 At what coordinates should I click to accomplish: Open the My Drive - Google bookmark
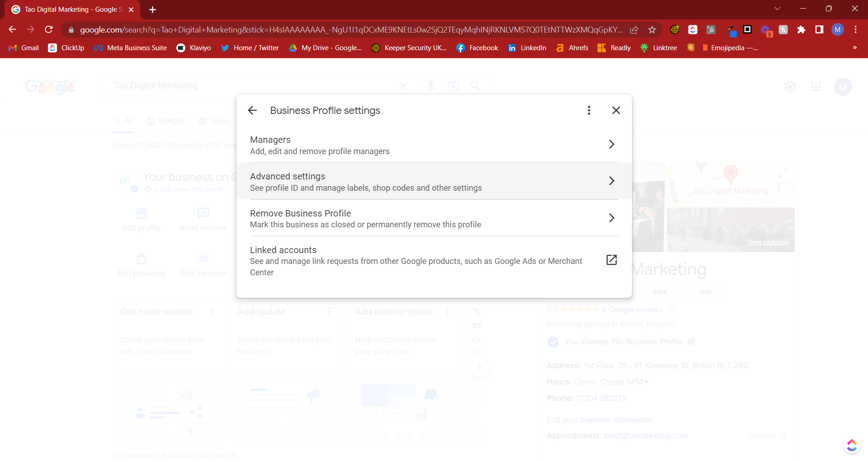click(x=325, y=48)
